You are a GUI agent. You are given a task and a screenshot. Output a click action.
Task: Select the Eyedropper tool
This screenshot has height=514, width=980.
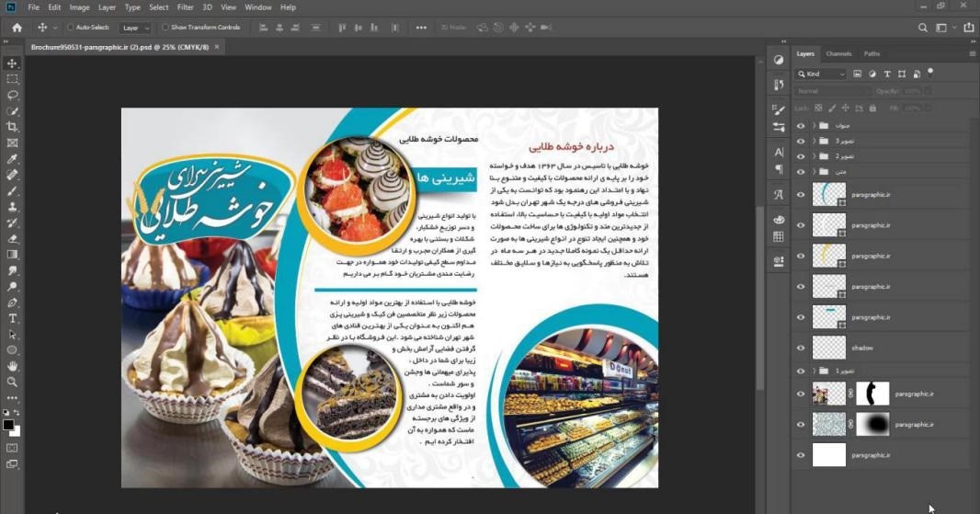12,159
